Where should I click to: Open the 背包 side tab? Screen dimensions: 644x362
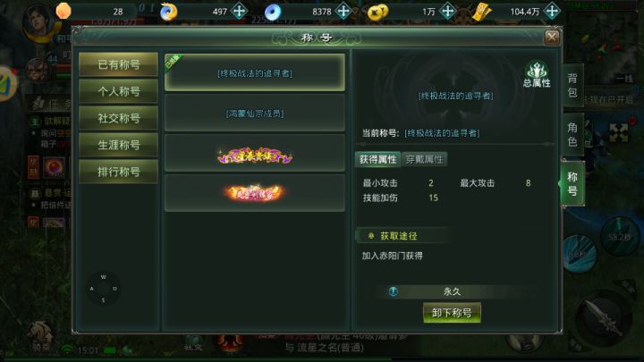tap(572, 86)
